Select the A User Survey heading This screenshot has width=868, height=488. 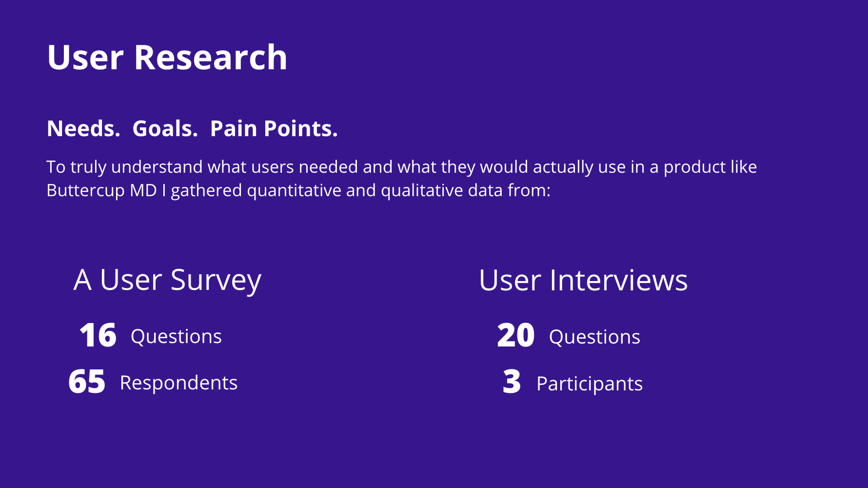pyautogui.click(x=167, y=281)
